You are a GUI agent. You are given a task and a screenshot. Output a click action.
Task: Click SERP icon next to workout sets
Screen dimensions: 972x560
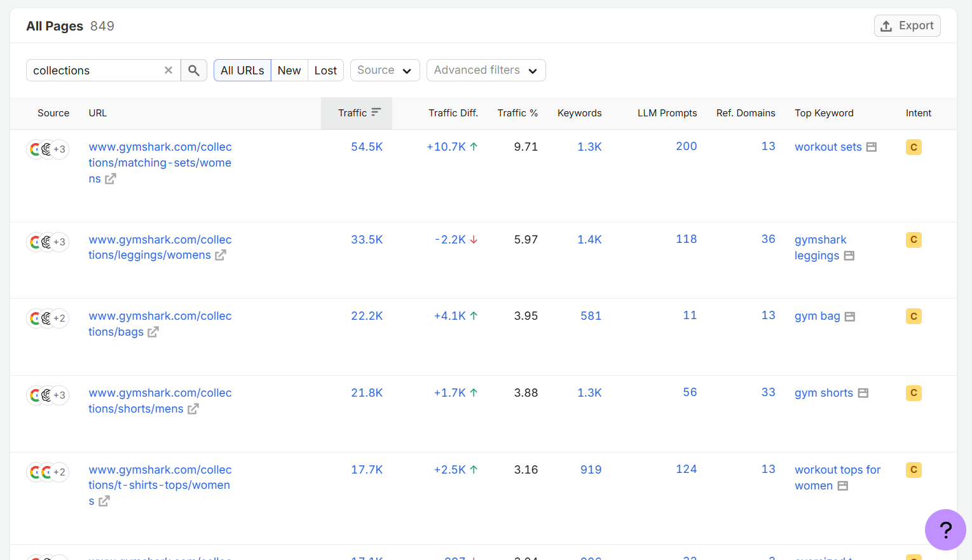(872, 147)
